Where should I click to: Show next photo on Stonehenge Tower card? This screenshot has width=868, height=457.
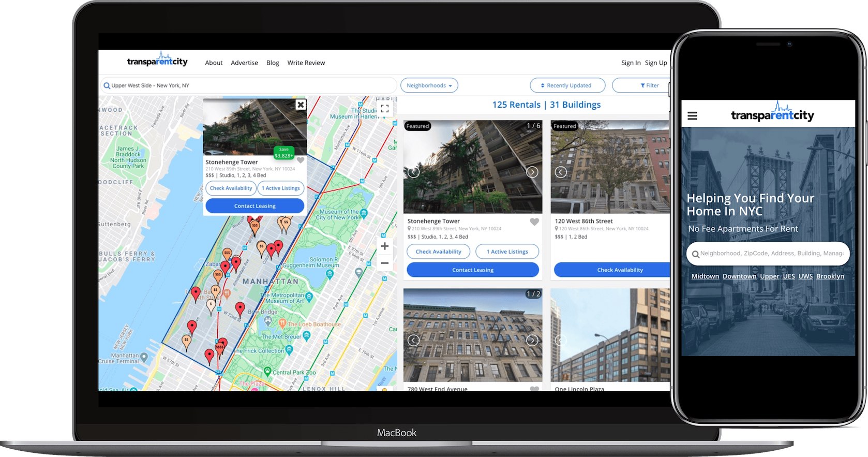coord(532,172)
